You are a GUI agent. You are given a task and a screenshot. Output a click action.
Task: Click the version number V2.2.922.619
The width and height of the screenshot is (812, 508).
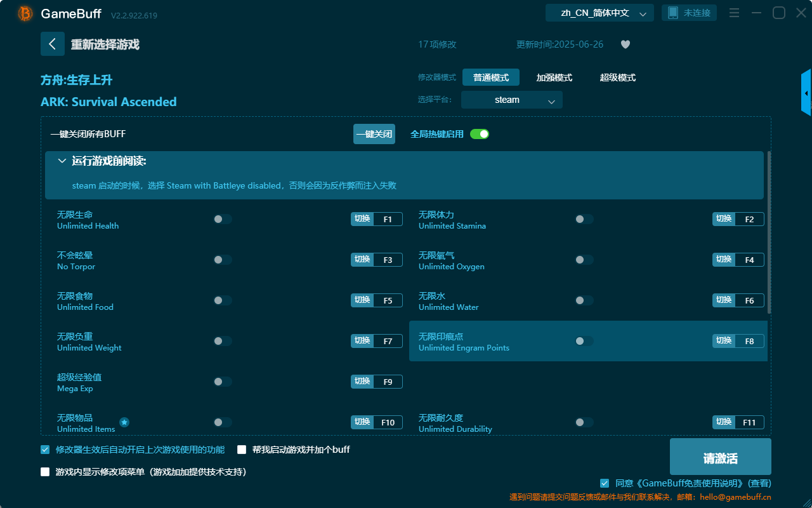coord(134,15)
